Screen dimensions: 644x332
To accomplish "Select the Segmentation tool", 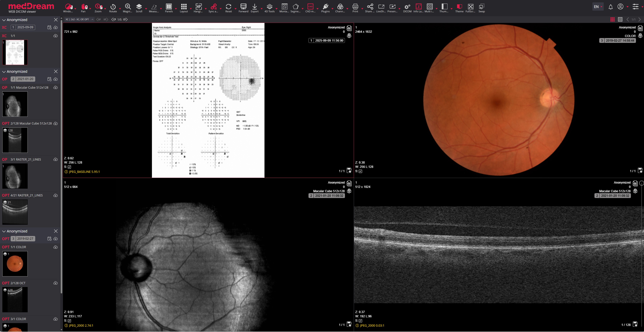I will [x=296, y=8].
